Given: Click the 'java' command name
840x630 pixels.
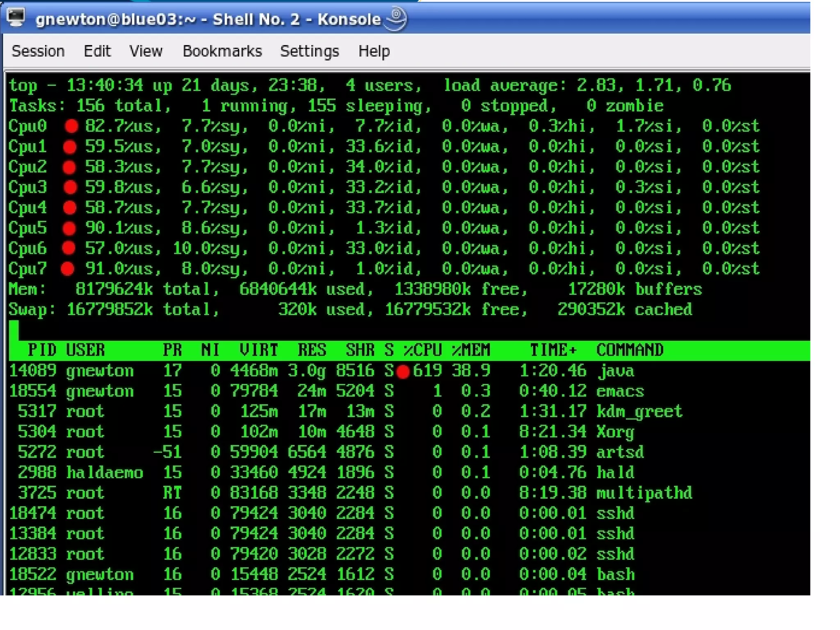Looking at the screenshot, I should coord(616,372).
